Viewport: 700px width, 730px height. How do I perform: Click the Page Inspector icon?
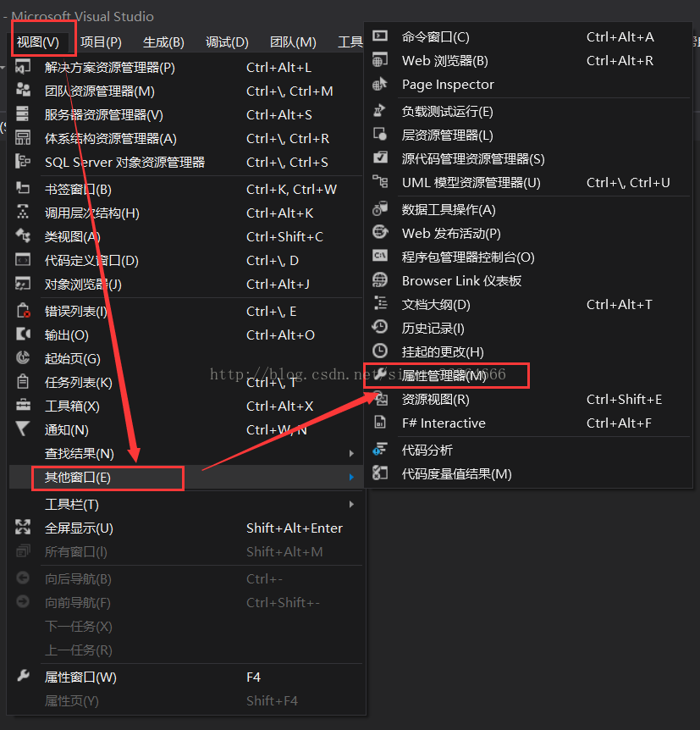380,84
